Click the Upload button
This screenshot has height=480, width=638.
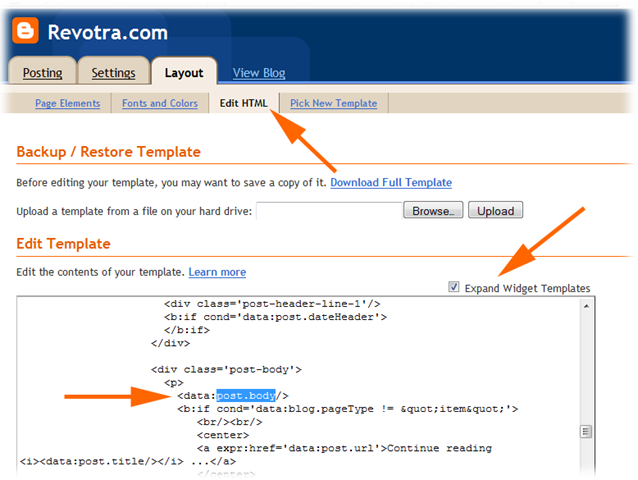pyautogui.click(x=496, y=211)
